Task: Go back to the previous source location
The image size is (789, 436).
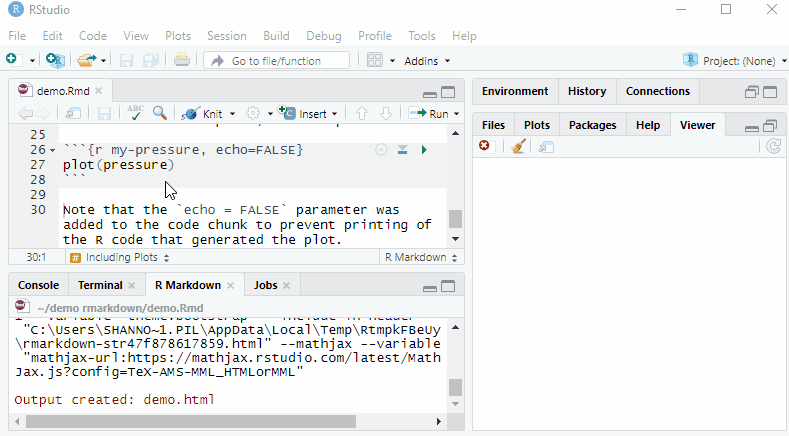Action: tap(25, 113)
